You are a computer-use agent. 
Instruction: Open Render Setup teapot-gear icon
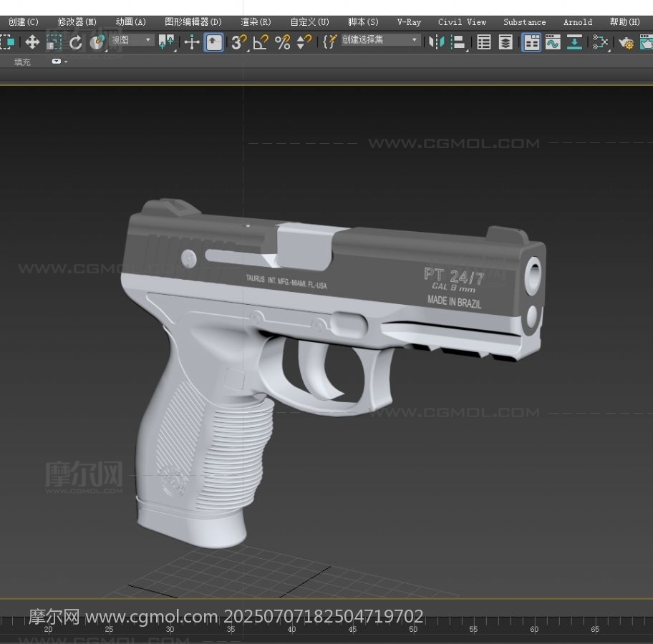click(626, 42)
